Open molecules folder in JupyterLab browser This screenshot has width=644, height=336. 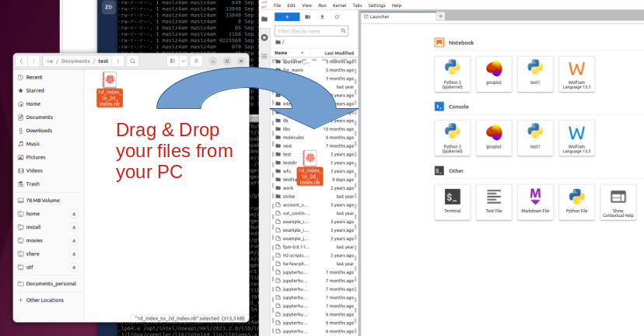tap(314, 138)
